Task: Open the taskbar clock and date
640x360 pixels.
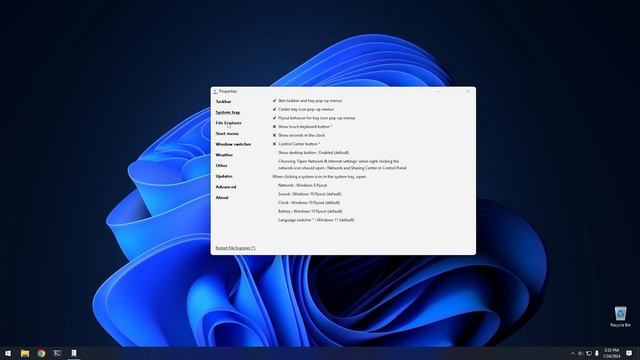Action: coord(611,353)
